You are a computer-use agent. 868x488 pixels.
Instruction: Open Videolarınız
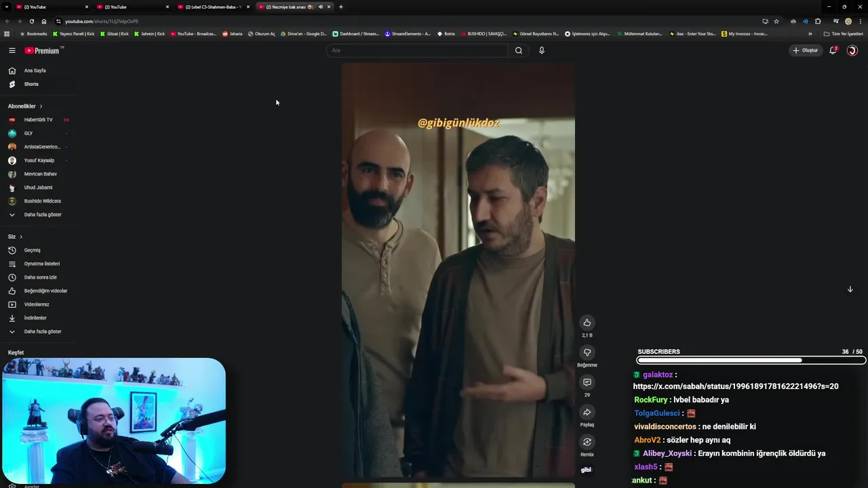click(x=38, y=304)
